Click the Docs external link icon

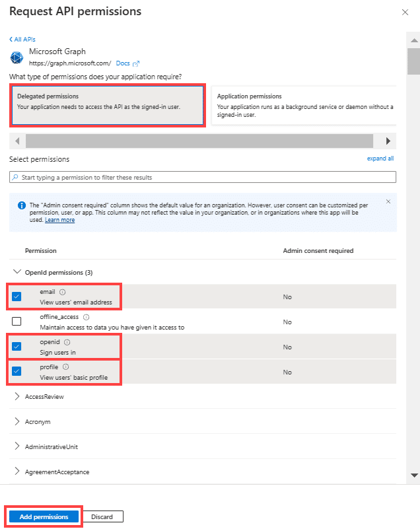click(x=136, y=63)
